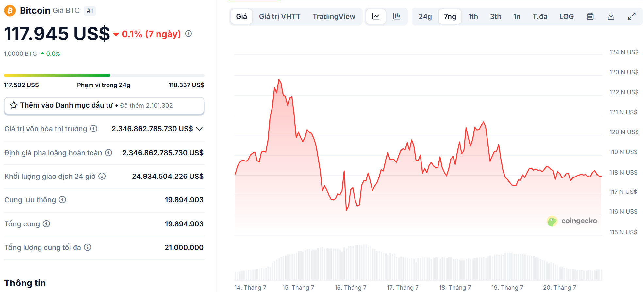Click the Đã thêm 2.101.302 text

point(146,105)
